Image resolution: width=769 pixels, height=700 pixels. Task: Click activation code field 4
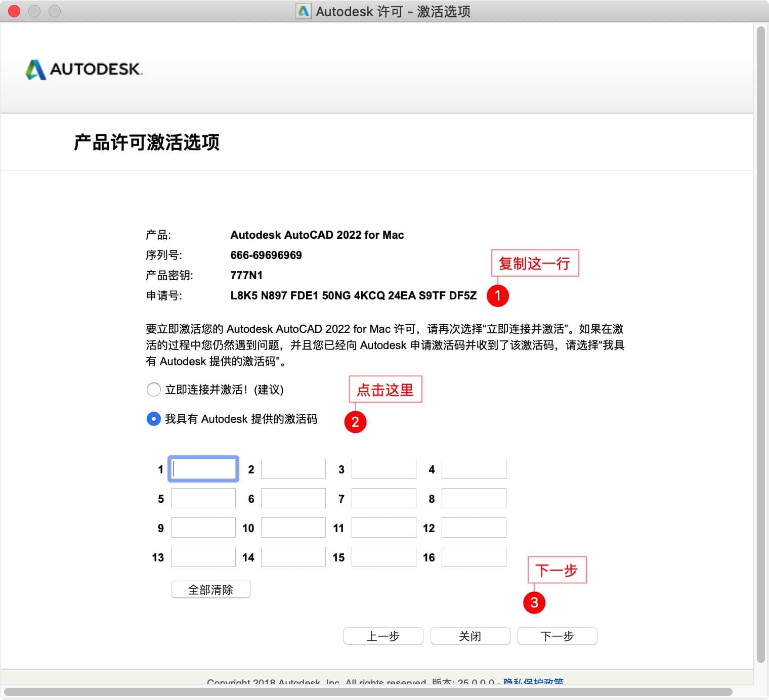[x=474, y=469]
